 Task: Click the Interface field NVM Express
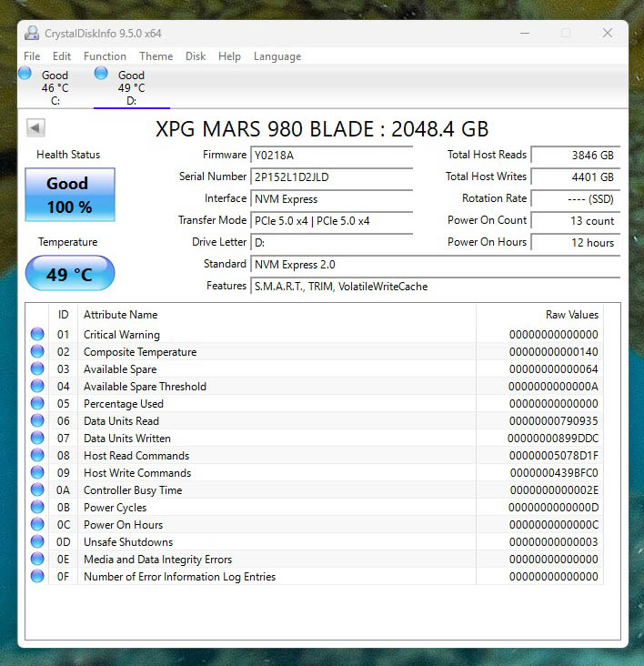pos(332,198)
